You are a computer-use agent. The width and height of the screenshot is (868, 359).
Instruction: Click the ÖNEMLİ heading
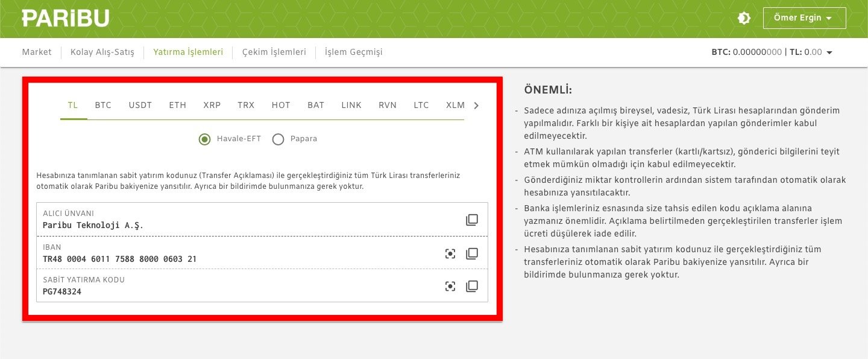coord(548,91)
